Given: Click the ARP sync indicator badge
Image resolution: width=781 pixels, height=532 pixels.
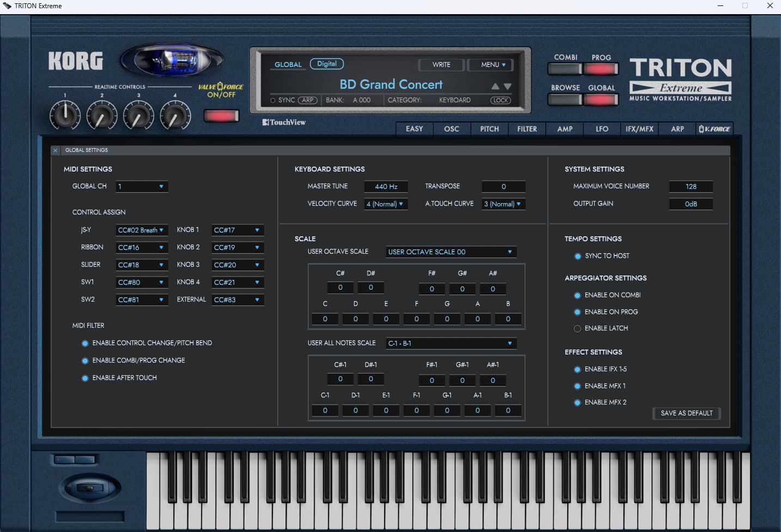Looking at the screenshot, I should (x=308, y=100).
